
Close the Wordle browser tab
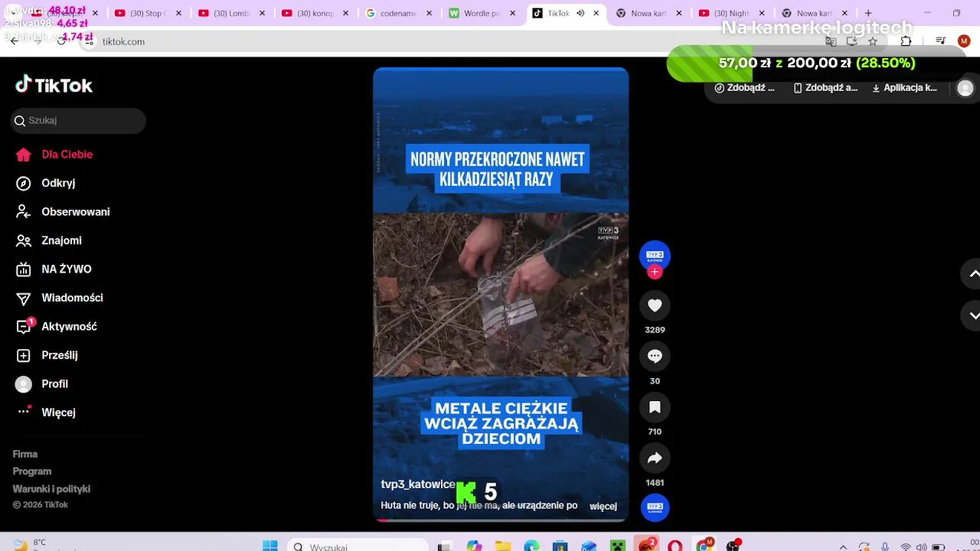pyautogui.click(x=512, y=13)
